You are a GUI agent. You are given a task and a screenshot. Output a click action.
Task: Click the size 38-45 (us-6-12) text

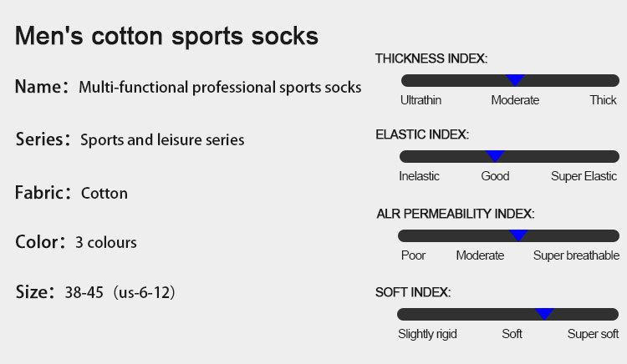tap(120, 293)
